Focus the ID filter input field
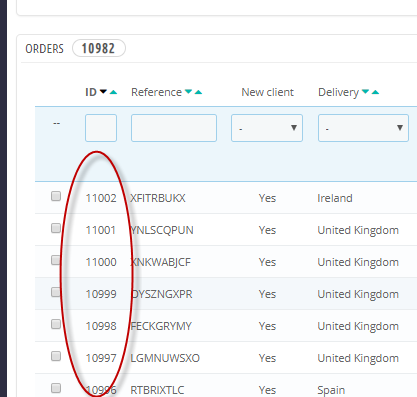Image resolution: width=417 pixels, height=397 pixels. click(x=101, y=128)
